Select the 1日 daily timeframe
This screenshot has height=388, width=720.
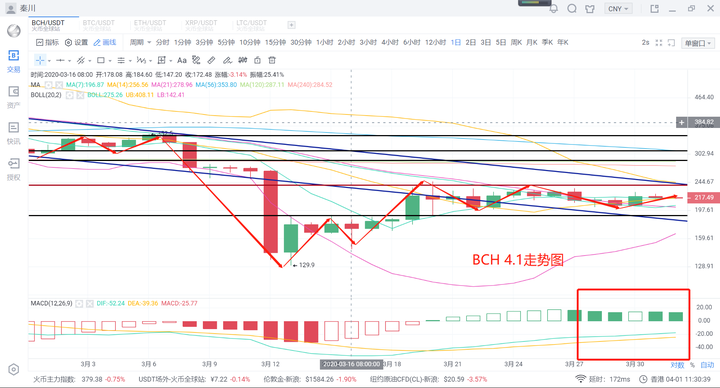456,42
